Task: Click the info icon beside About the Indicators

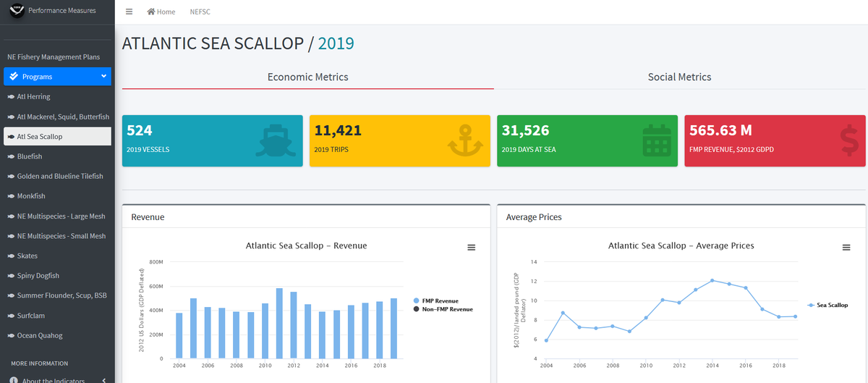Action: coord(14,381)
